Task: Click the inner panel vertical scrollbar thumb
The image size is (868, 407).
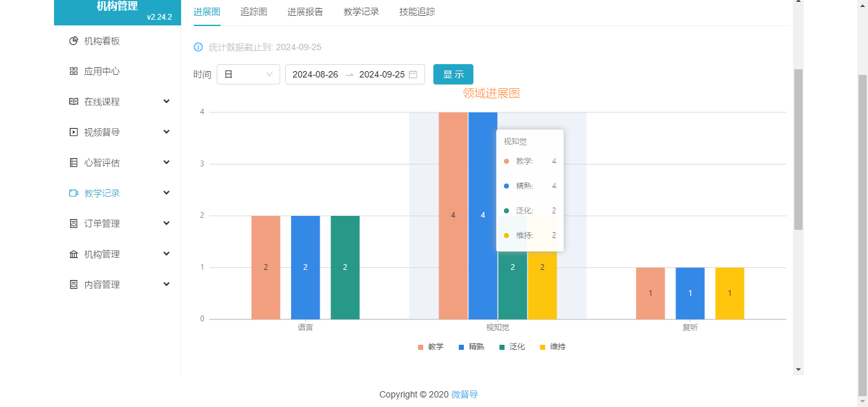Action: [x=799, y=149]
